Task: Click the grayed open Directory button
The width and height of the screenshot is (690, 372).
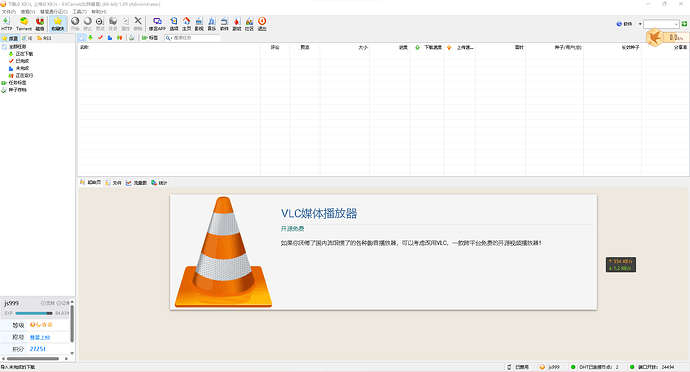Action: (x=113, y=24)
